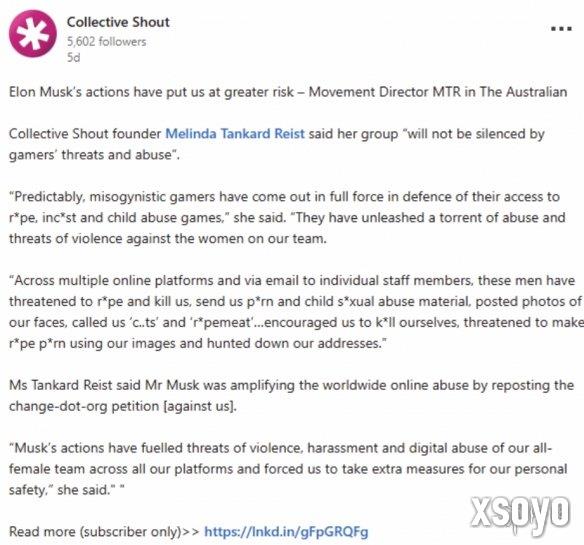This screenshot has height=545, width=584.
Task: Click the 5,602 followers count
Action: pos(107,41)
